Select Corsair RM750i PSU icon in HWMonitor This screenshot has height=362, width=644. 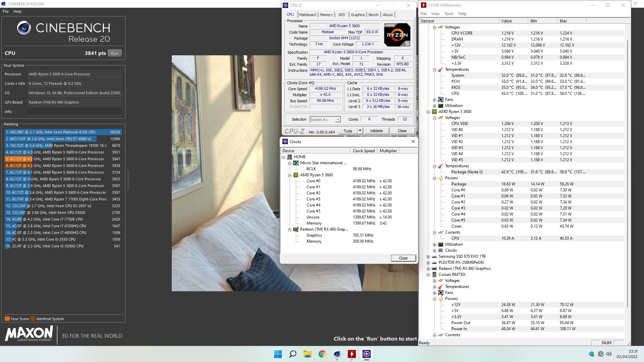(434, 275)
